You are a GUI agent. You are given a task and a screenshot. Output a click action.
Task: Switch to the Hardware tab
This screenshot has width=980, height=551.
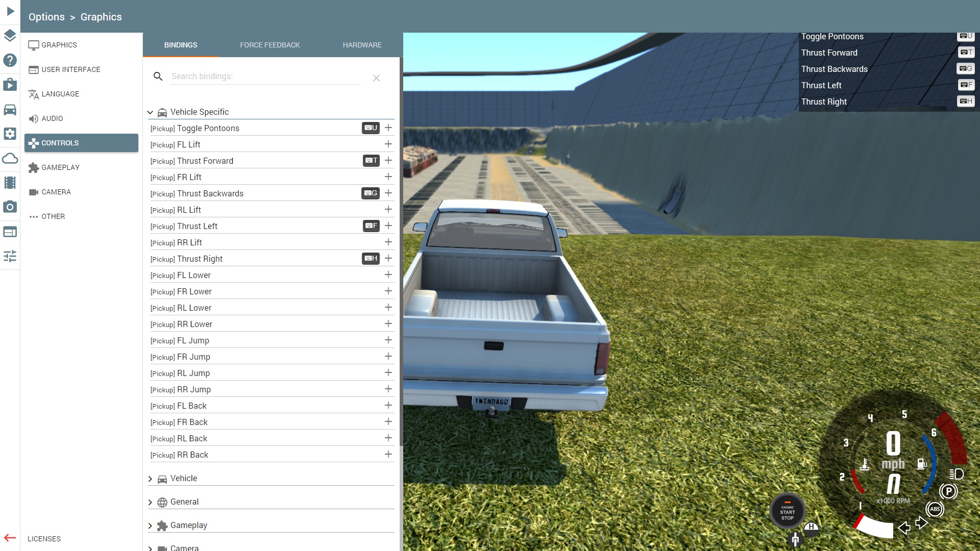362,45
